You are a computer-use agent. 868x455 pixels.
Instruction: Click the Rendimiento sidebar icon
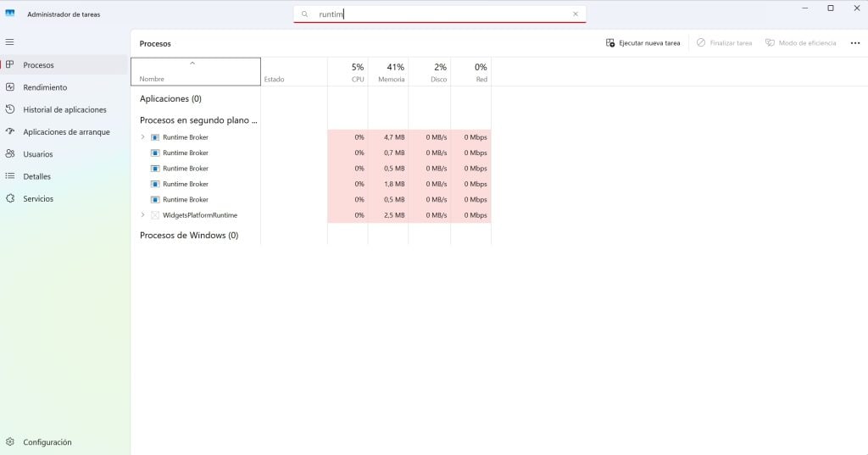[x=10, y=87]
